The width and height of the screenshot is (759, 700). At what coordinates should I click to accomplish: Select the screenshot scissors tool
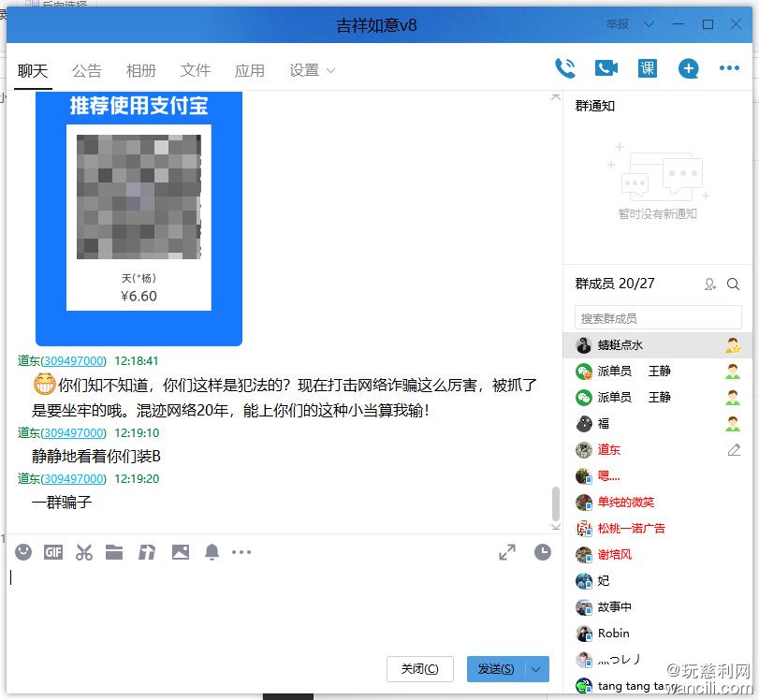point(83,552)
